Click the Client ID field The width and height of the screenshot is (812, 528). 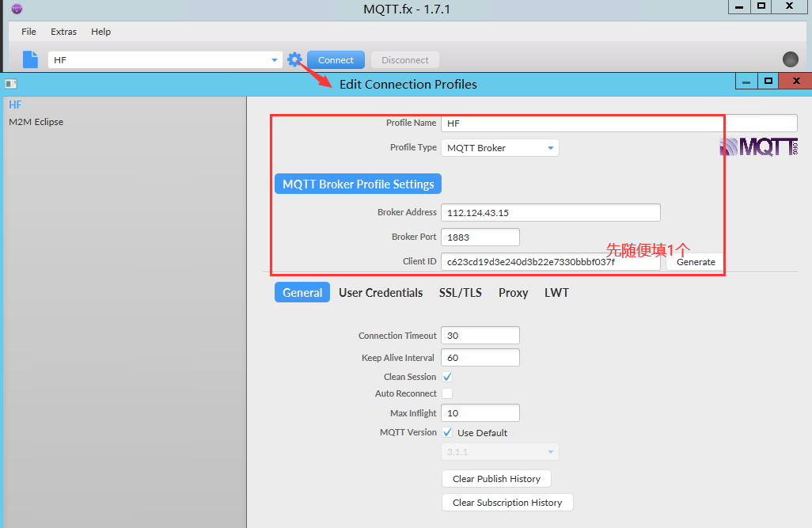551,262
